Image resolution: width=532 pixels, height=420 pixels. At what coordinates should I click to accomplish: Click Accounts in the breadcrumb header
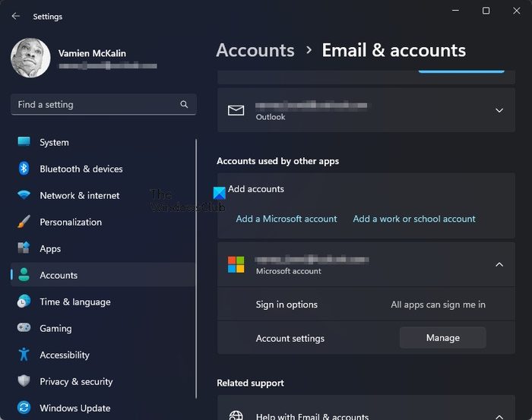pos(255,50)
